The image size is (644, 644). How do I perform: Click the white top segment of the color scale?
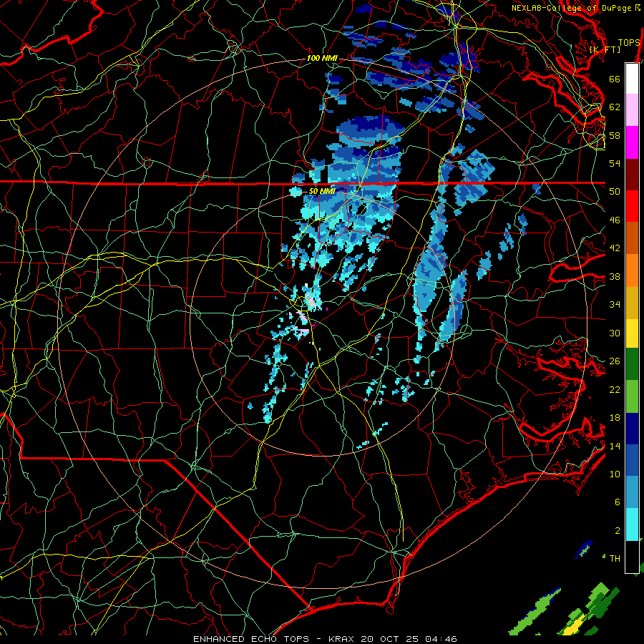[632, 79]
